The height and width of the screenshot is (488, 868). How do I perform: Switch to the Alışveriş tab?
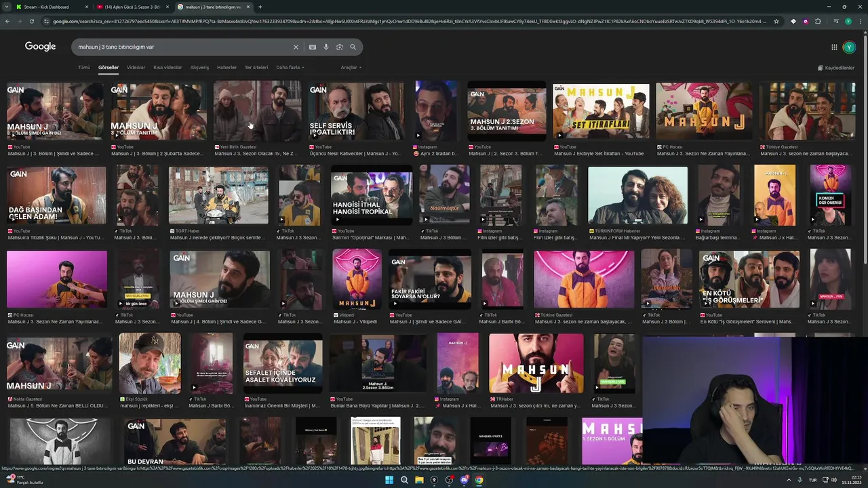tap(199, 68)
